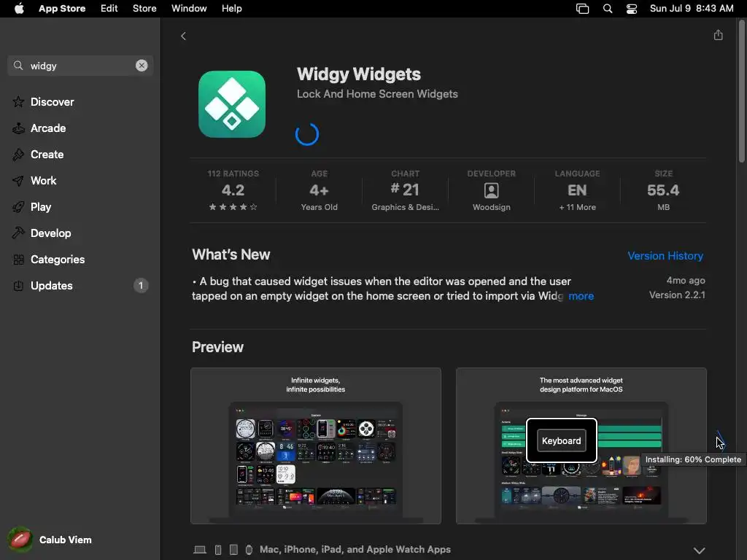
Task: Expand the supported devices chevron
Action: (699, 551)
